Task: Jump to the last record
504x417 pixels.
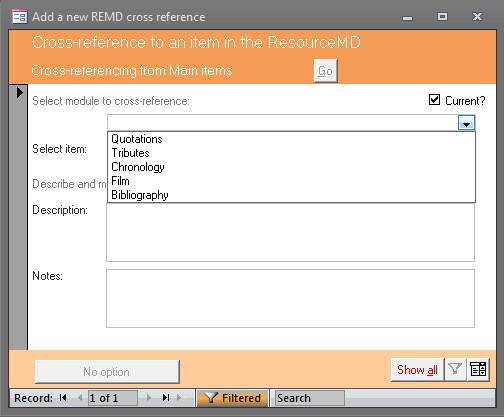Action: tap(166, 398)
